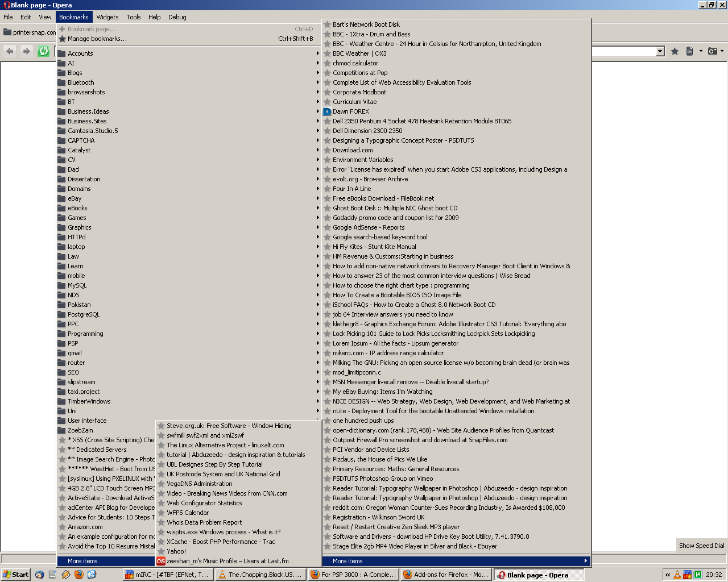Viewport: 728px width, 582px height.
Task: Click the Show Speed Dial button
Action: (x=701, y=546)
